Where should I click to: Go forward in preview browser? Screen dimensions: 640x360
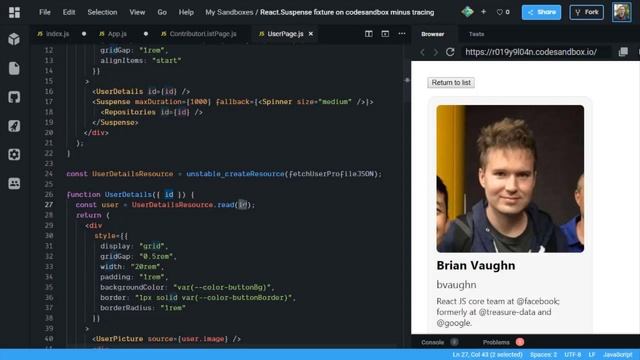(x=436, y=52)
